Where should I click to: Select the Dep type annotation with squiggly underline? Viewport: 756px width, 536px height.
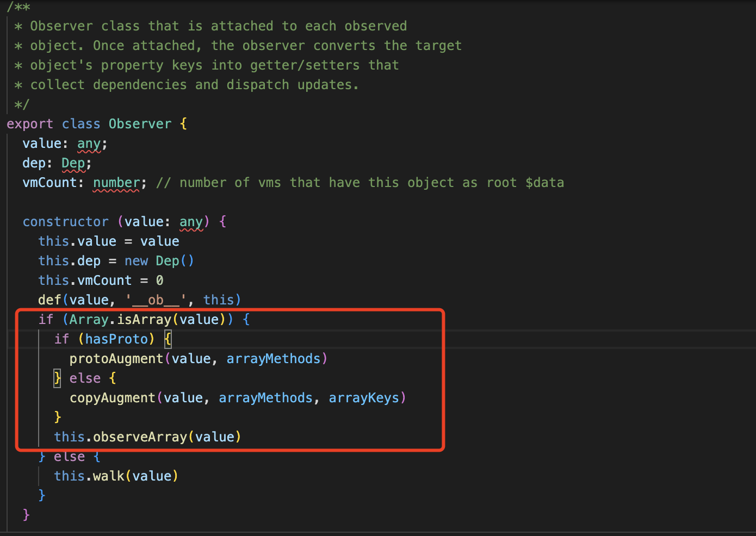tap(73, 163)
